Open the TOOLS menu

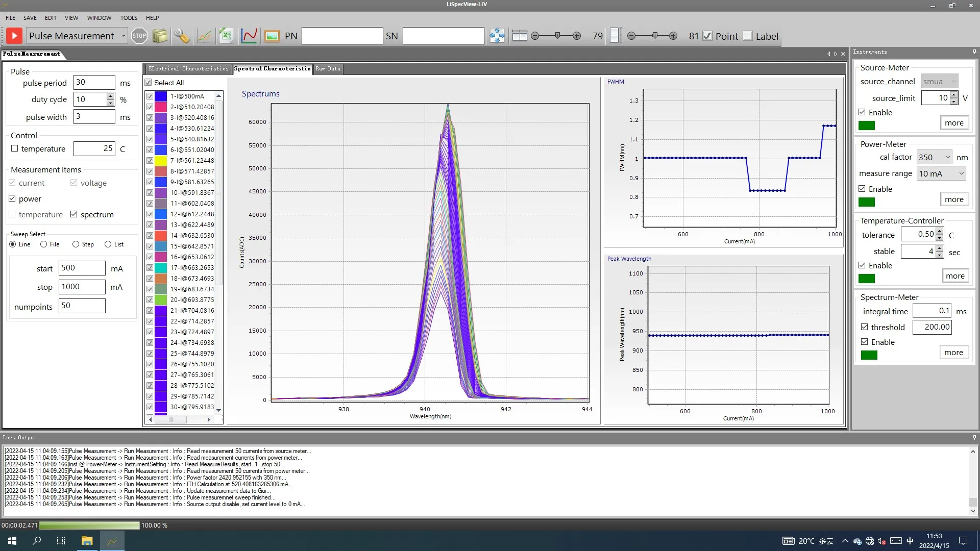pyautogui.click(x=129, y=18)
